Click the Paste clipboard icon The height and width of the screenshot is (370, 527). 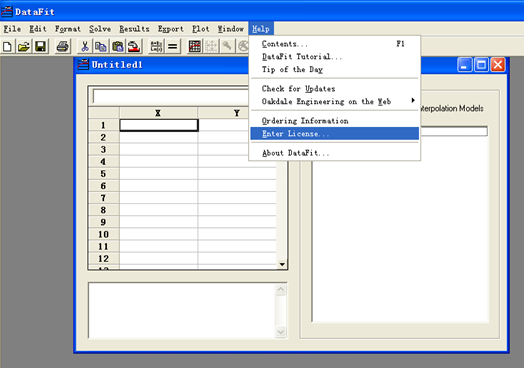(118, 47)
